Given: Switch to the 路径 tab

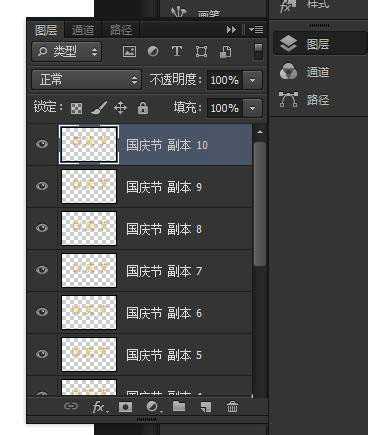Looking at the screenshot, I should pos(121,30).
